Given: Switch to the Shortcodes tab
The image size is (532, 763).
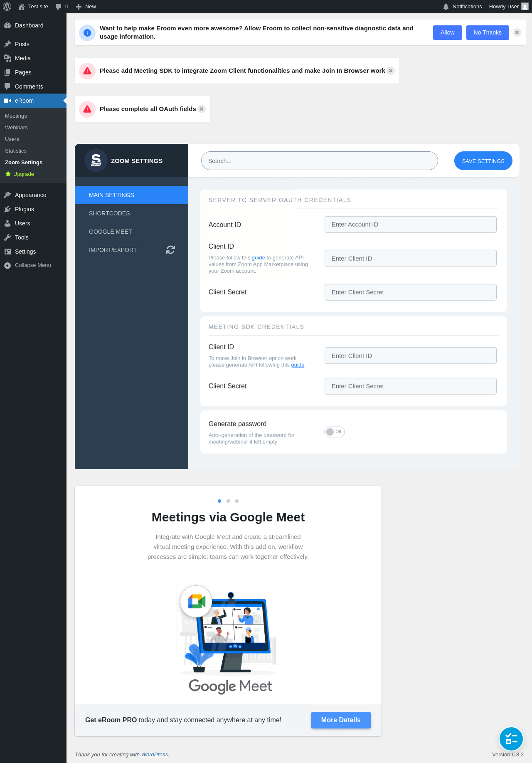Looking at the screenshot, I should pos(131,213).
